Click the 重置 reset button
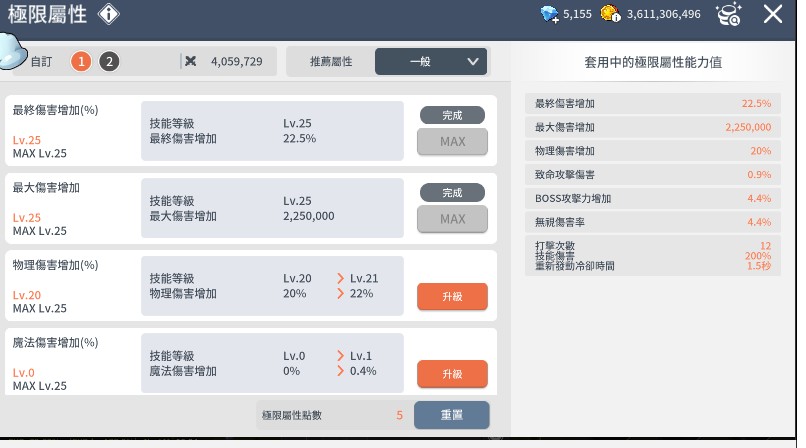The width and height of the screenshot is (806, 448). click(x=452, y=414)
